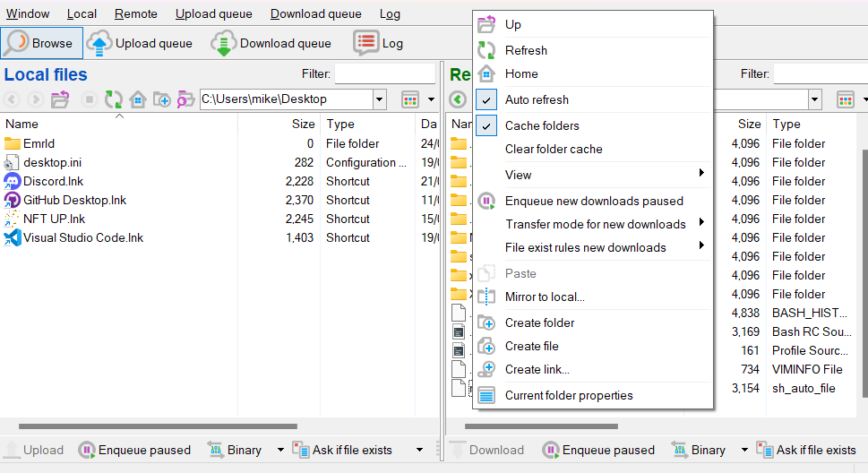Click the local create new folder icon
The image size is (868, 473).
point(162,99)
